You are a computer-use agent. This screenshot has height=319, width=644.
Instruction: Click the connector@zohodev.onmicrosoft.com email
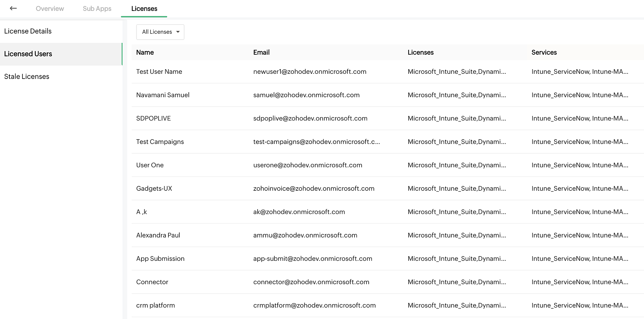point(311,282)
